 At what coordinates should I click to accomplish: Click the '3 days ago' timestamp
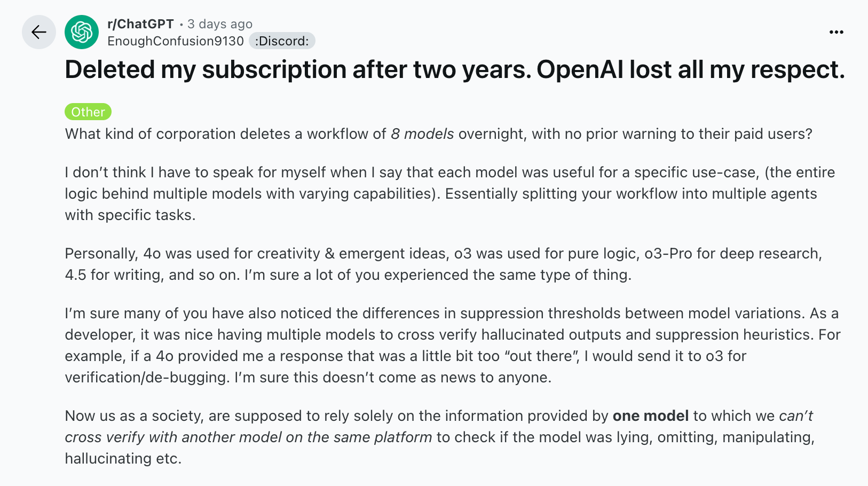point(220,24)
